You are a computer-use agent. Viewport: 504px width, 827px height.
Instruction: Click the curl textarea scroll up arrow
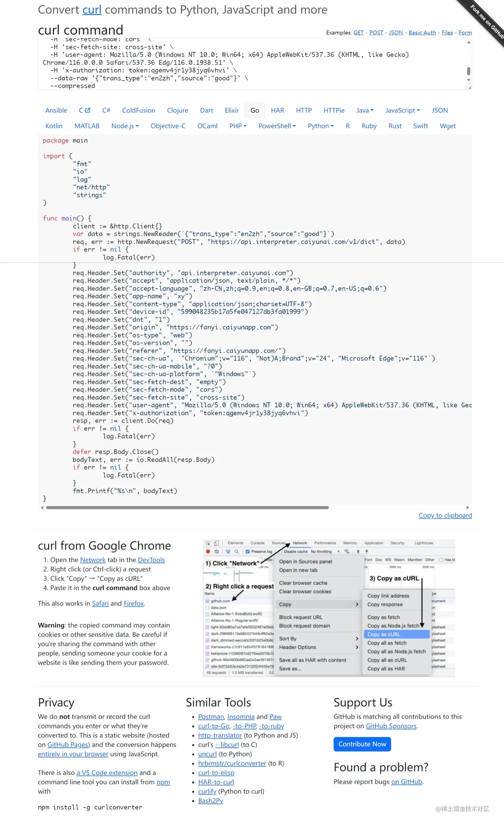468,42
